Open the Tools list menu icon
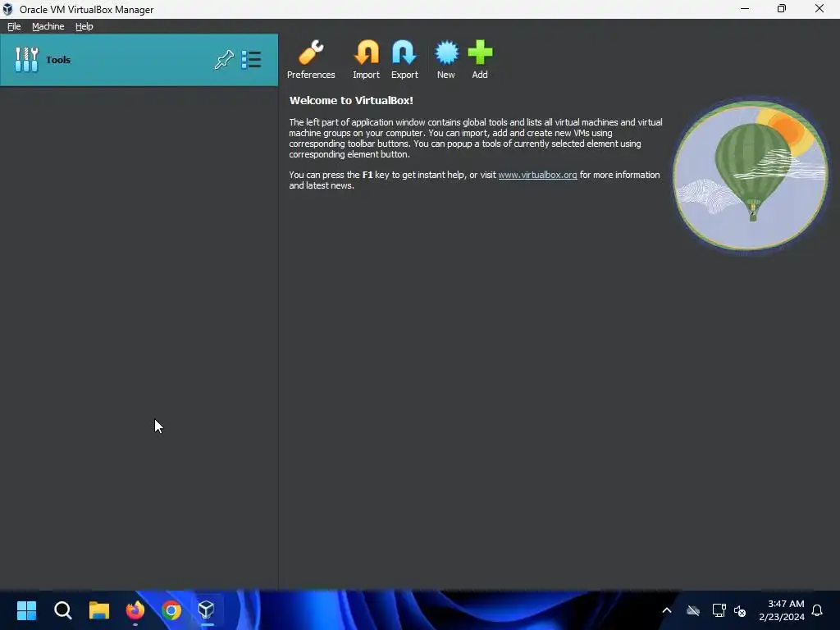This screenshot has height=630, width=840. 251,59
